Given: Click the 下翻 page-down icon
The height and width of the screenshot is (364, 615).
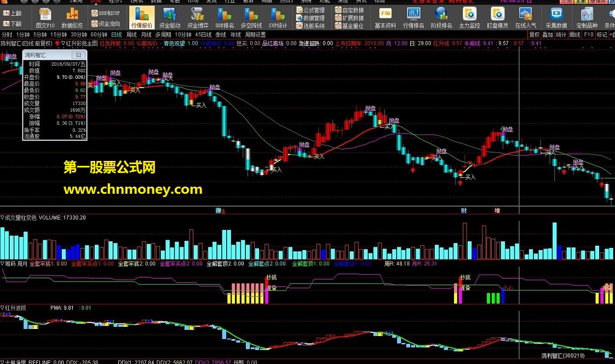Looking at the screenshot, I should 12,24.
